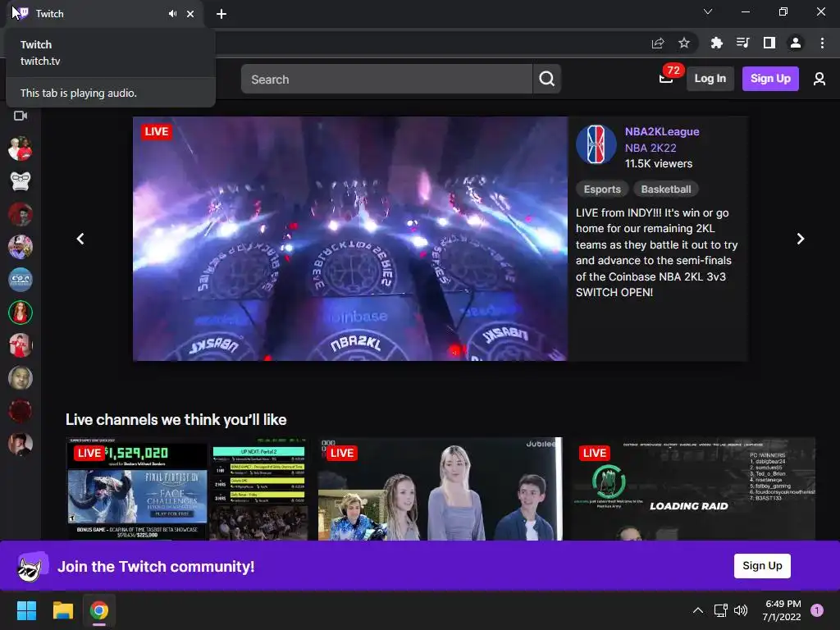Open the Loading Raid stream thumbnail
840x630 pixels.
692,489
